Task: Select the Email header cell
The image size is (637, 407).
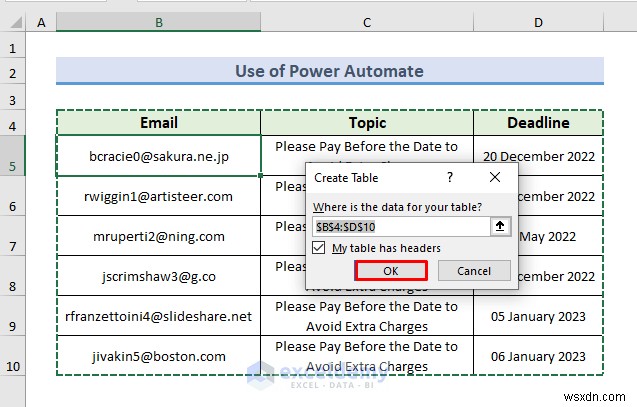Action: tap(158, 122)
